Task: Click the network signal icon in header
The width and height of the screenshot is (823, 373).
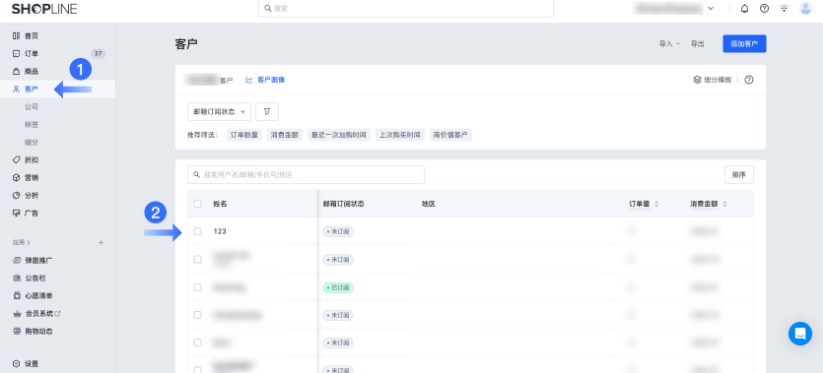Action: (x=784, y=8)
